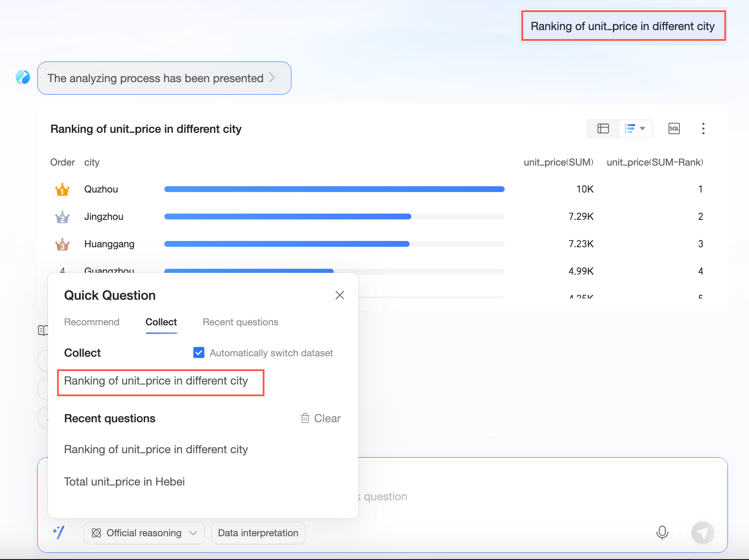Expand the analyzing process details

click(164, 78)
